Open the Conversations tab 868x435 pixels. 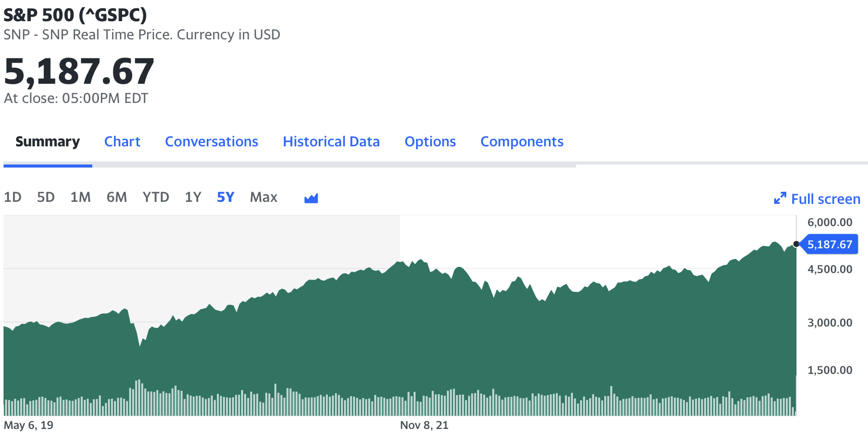tap(211, 142)
